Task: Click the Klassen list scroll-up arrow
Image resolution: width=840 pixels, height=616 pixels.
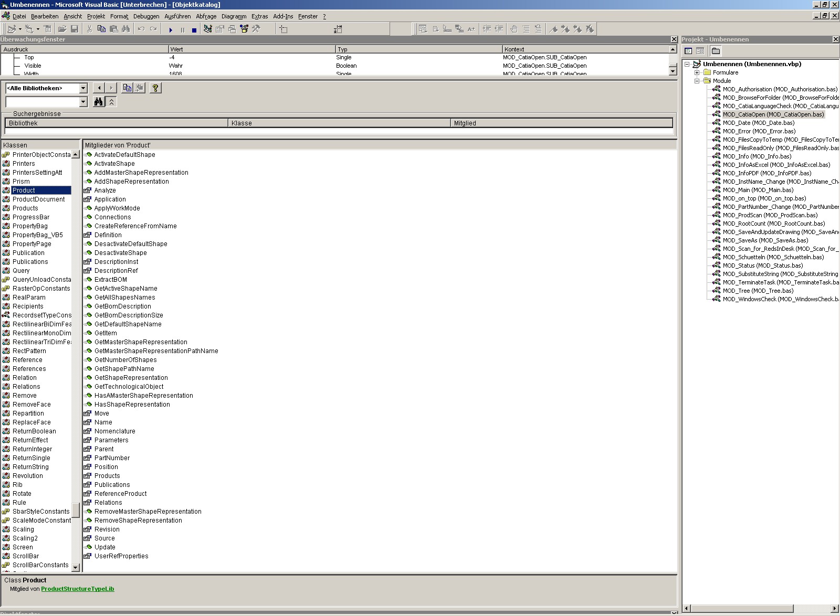Action: 75,154
